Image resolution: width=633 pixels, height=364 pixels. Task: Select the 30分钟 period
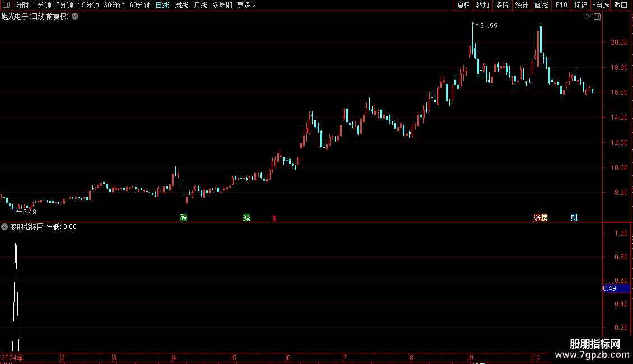114,5
